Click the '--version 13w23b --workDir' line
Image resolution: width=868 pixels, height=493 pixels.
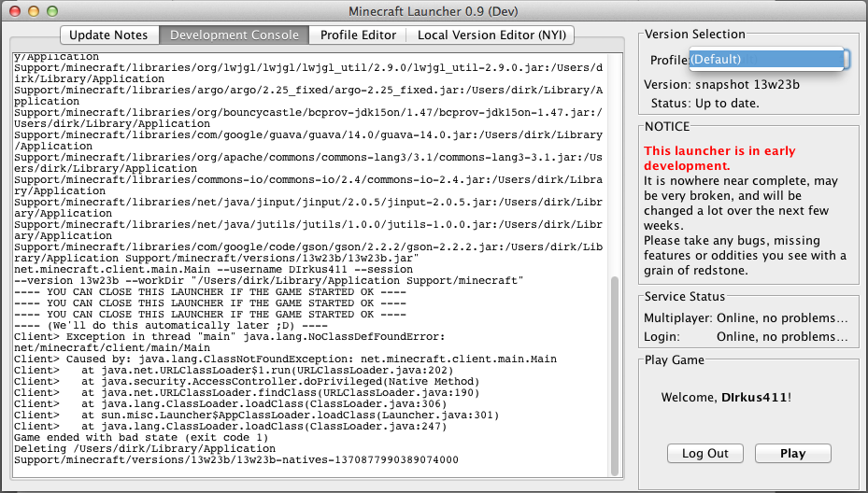[268, 280]
